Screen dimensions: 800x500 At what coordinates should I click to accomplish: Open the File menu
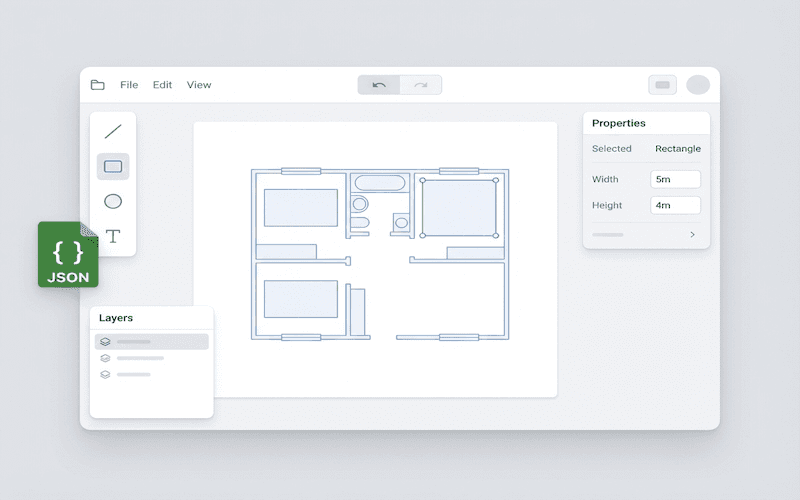(x=129, y=85)
